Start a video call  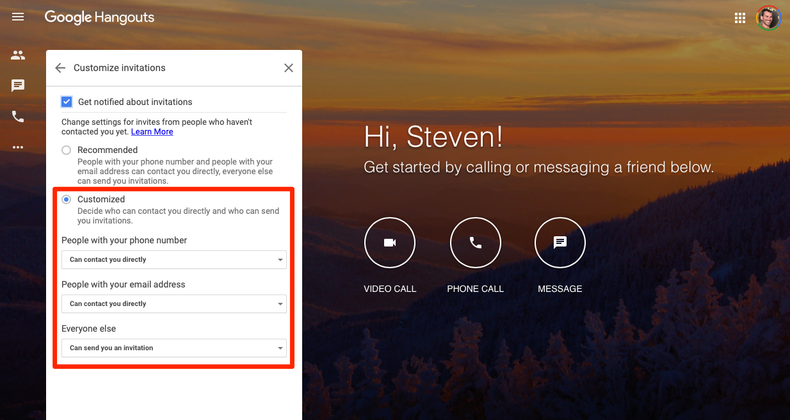point(389,243)
